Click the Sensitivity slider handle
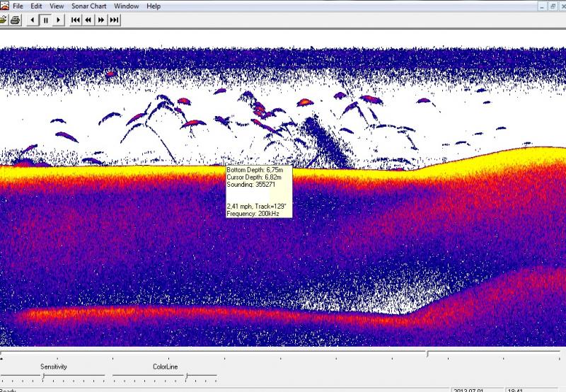This screenshot has height=392, width=566. coord(43,376)
